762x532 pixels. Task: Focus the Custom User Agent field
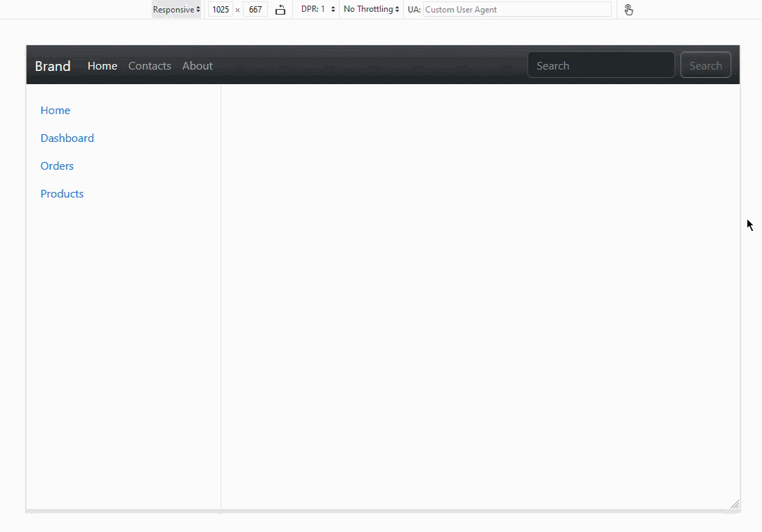coord(517,9)
